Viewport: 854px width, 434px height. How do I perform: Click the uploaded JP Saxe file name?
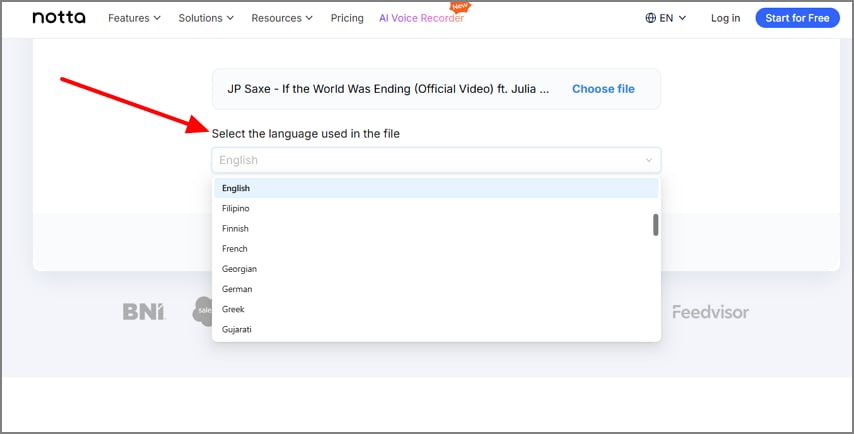pyautogui.click(x=388, y=89)
